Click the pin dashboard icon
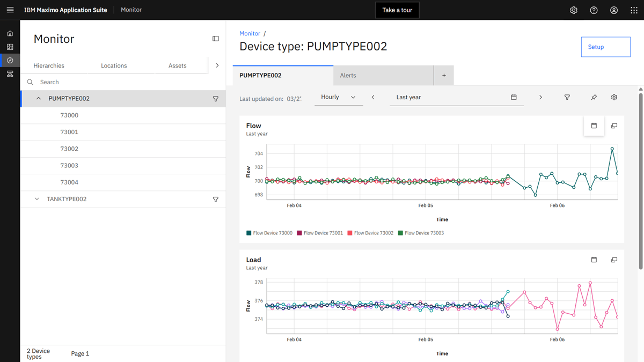The image size is (644, 362). tap(594, 98)
